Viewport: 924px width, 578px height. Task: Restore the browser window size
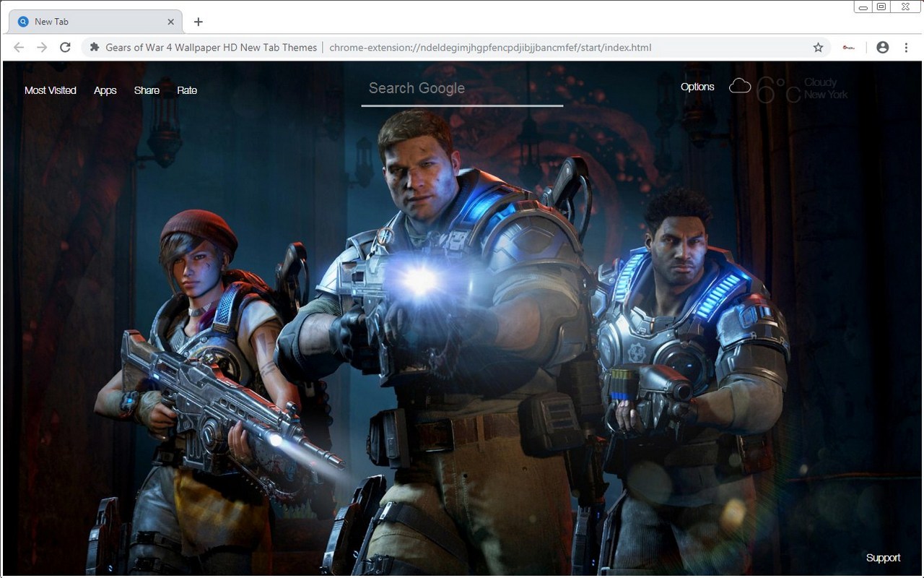coord(881,7)
